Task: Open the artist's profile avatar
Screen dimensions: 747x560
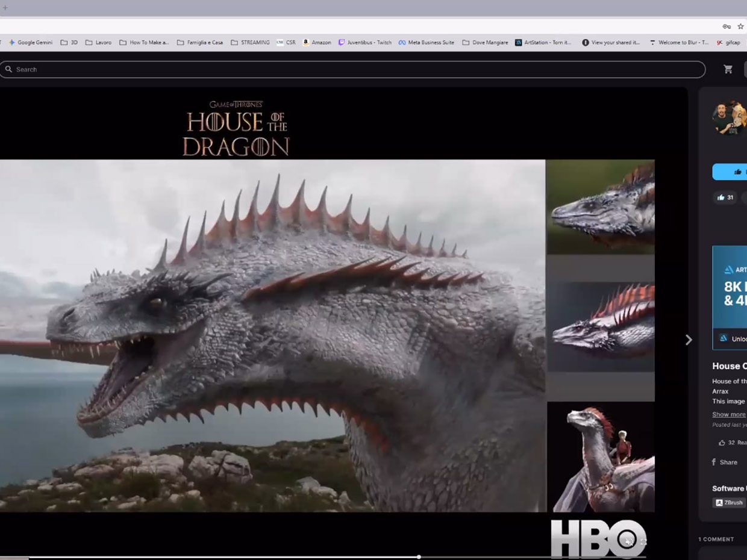Action: 729,118
